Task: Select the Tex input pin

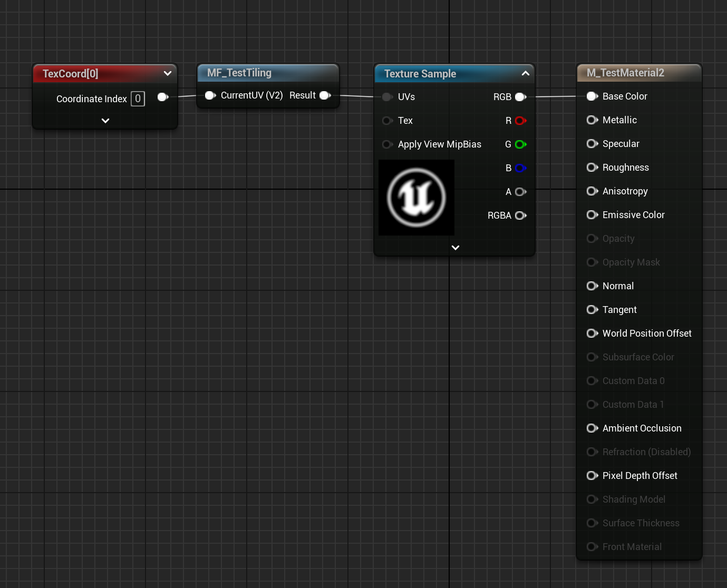Action: [x=387, y=121]
